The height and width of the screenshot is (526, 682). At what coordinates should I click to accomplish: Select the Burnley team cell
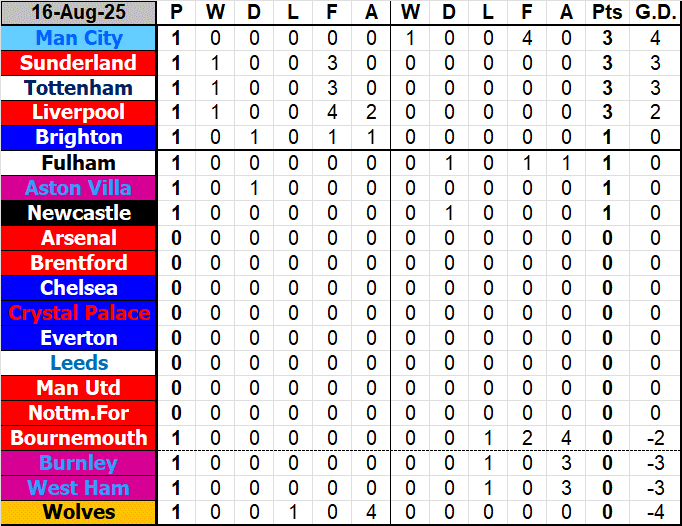(79, 463)
